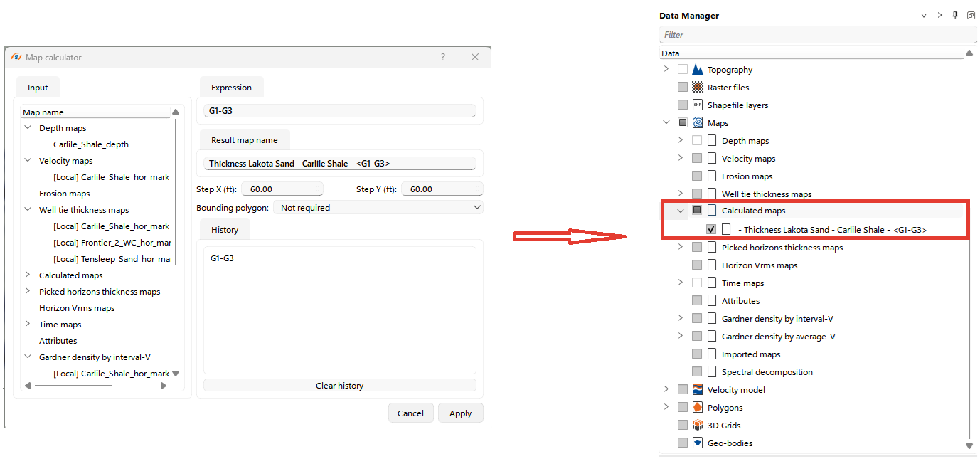Viewport: 980px width, 459px height.
Task: Click the Velocity maps page icon
Action: click(x=712, y=159)
